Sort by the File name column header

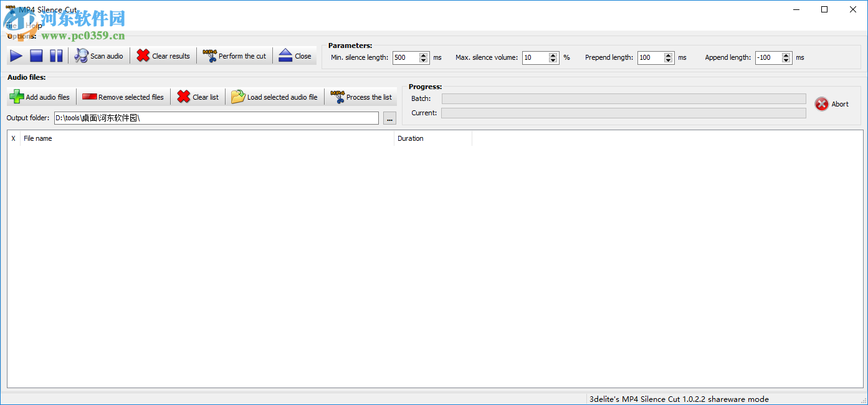coord(207,138)
